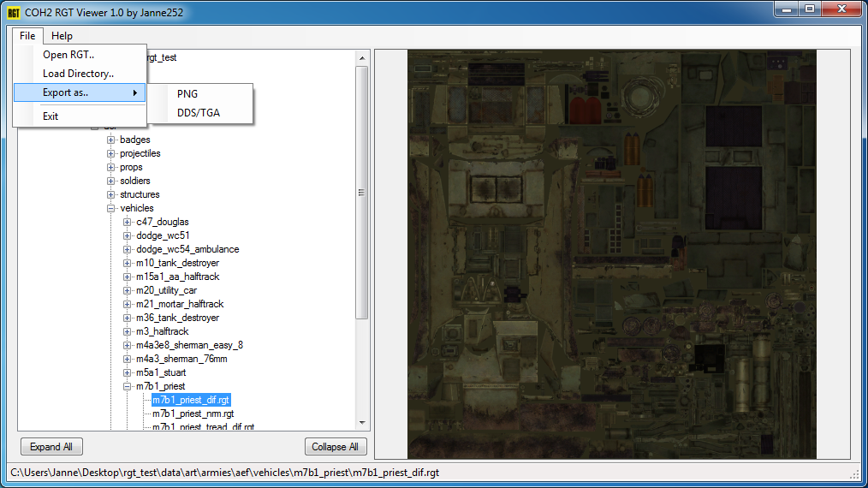Choose Exit from the File menu
The image size is (868, 488).
[80, 116]
